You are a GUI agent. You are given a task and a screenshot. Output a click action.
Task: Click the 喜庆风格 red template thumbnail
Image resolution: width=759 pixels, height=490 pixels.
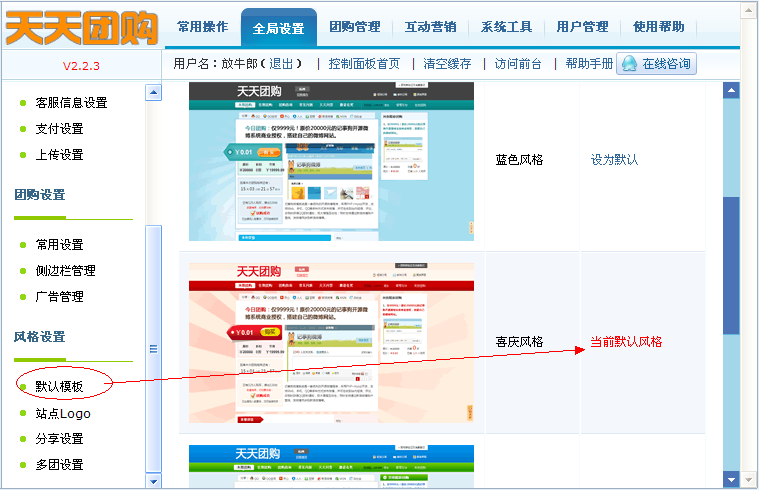click(x=332, y=343)
